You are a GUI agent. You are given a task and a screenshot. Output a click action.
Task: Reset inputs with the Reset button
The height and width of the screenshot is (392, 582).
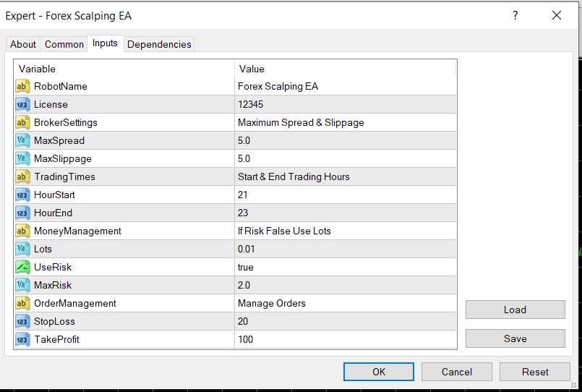click(535, 372)
